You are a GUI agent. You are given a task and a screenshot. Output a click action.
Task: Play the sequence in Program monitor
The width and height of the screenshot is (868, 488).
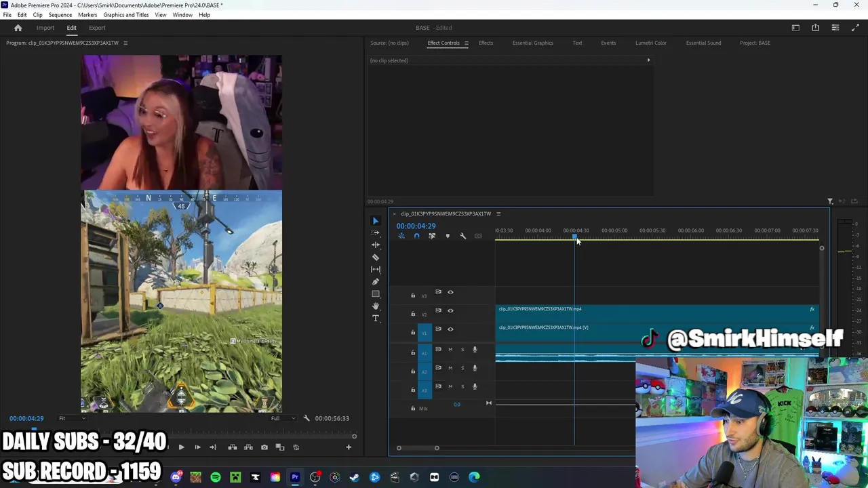coord(181,447)
